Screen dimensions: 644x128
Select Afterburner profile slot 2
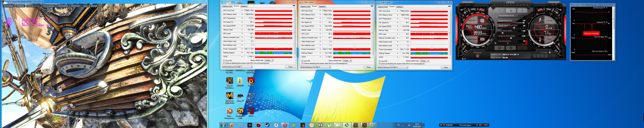click(538, 56)
